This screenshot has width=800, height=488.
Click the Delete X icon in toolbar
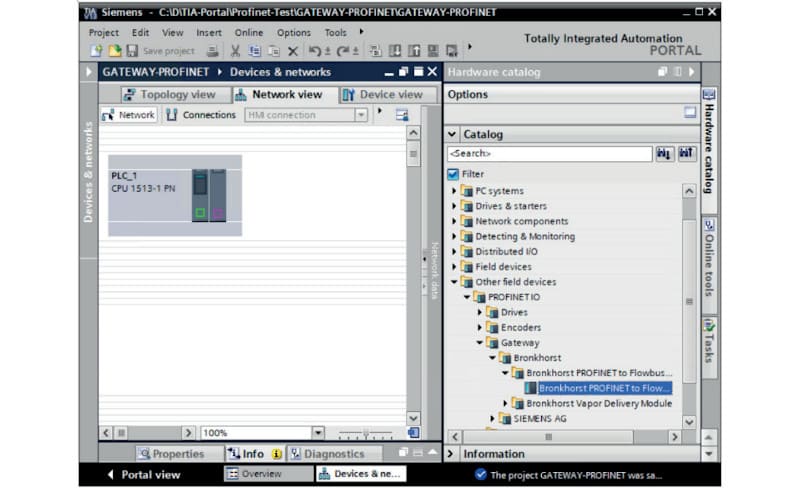[x=292, y=51]
